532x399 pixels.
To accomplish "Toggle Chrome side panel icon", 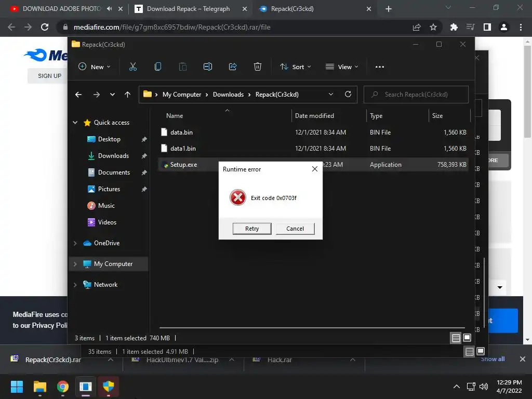I will 487,27.
